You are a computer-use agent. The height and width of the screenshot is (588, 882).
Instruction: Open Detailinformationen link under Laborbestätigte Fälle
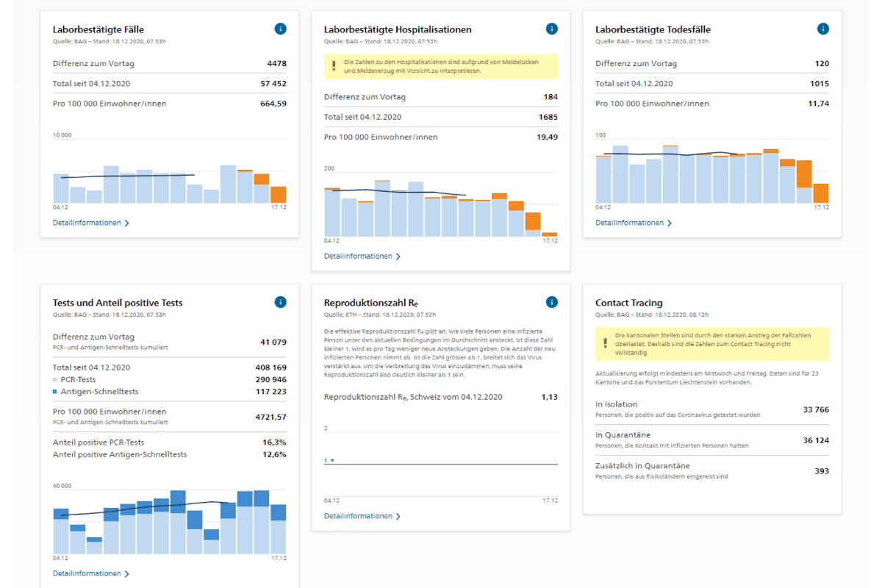click(x=87, y=223)
